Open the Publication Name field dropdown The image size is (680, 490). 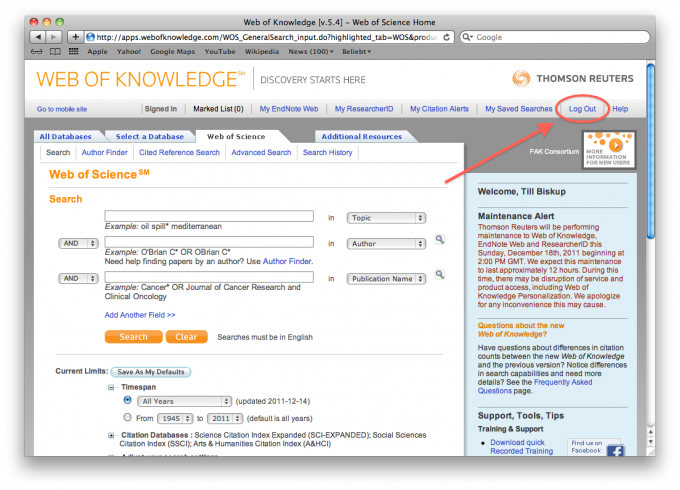tap(386, 279)
